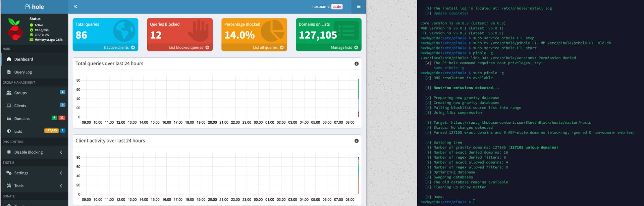Click the 12 queries blocked value
This screenshot has height=206, width=644.
[x=156, y=35]
